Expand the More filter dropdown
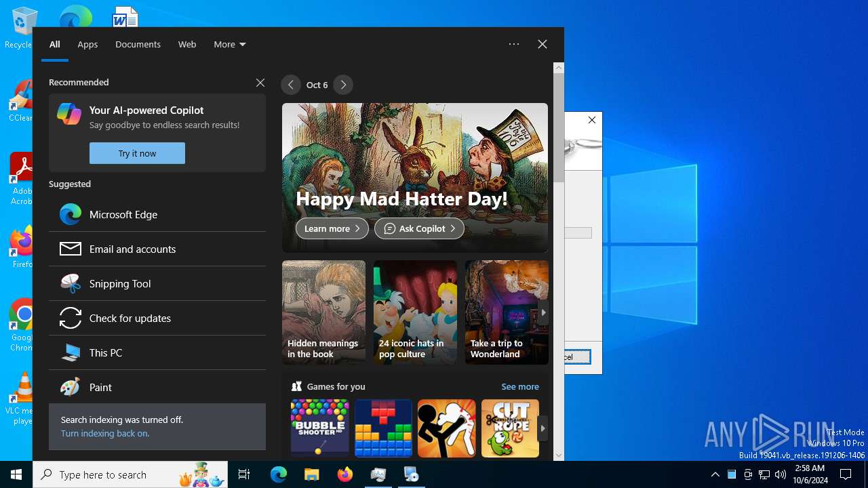868x488 pixels. [229, 44]
